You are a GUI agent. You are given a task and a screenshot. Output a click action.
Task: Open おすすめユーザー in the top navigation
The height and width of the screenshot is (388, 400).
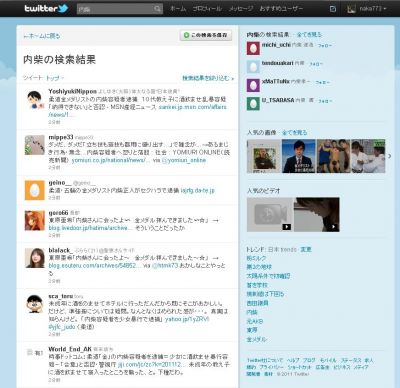pos(281,9)
